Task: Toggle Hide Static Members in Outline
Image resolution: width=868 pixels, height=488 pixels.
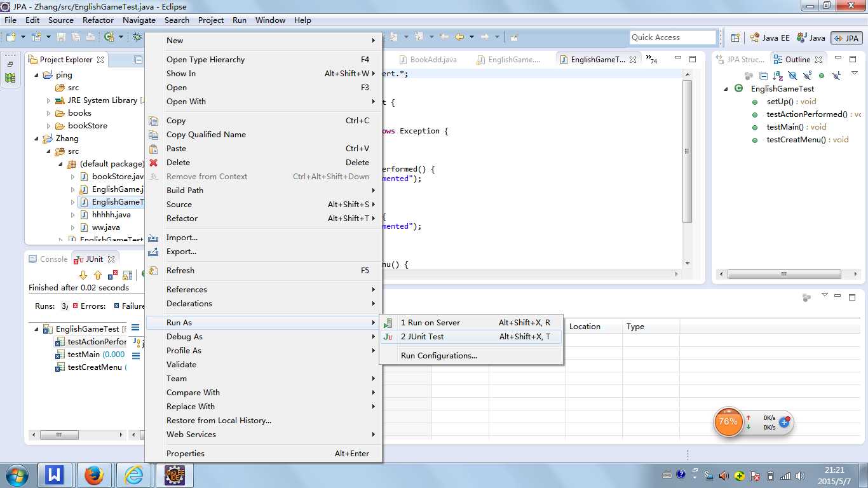Action: coord(807,76)
